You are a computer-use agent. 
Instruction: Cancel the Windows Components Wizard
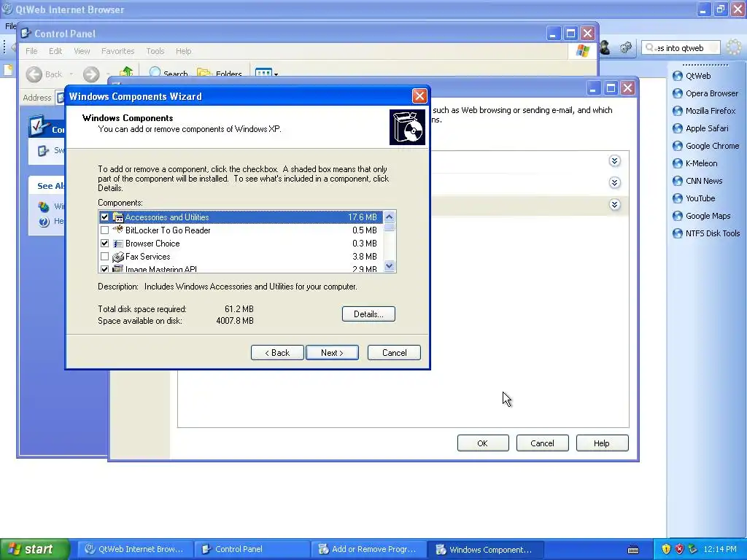tap(394, 353)
